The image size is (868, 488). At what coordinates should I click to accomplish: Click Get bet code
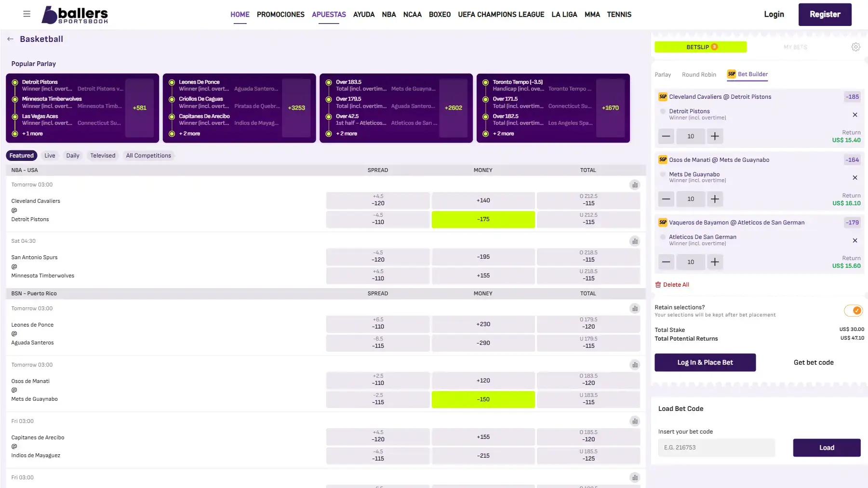point(814,363)
